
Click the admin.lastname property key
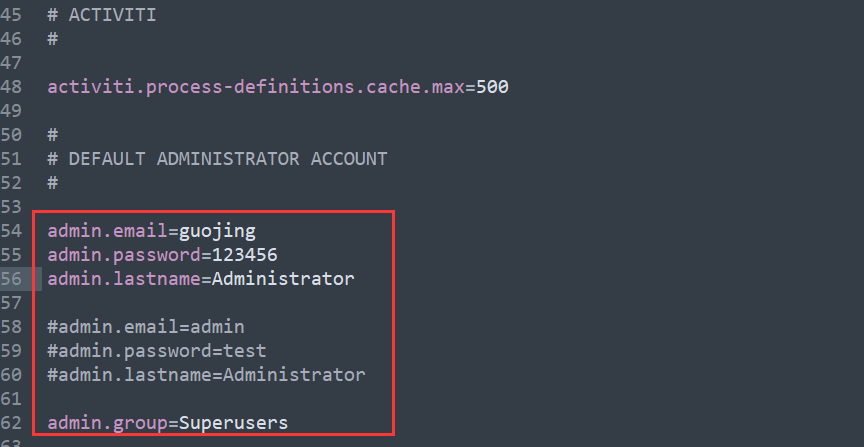tap(124, 279)
